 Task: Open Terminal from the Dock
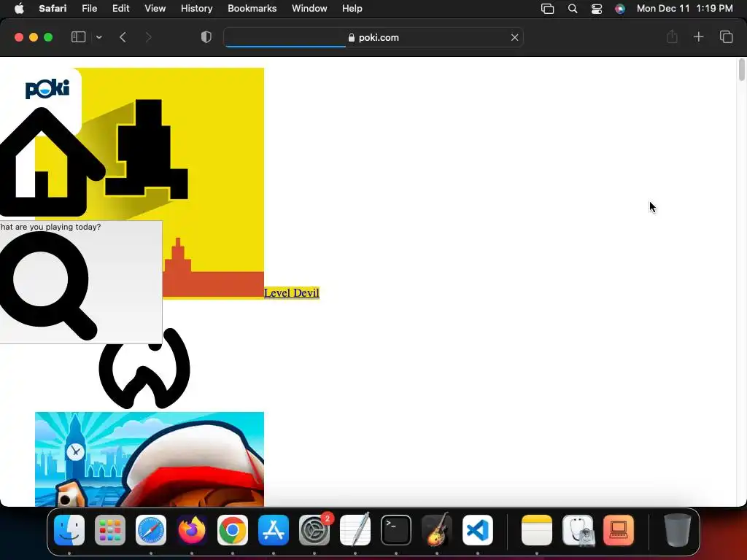[396, 530]
